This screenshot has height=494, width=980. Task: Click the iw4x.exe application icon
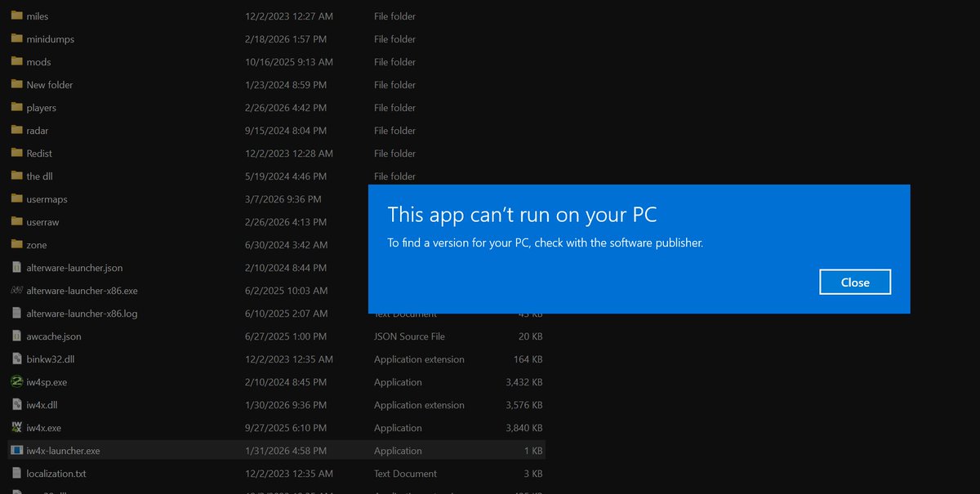point(16,427)
